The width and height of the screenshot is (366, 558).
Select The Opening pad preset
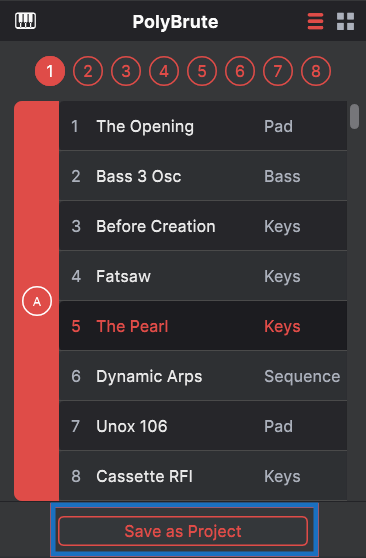pyautogui.click(x=203, y=126)
